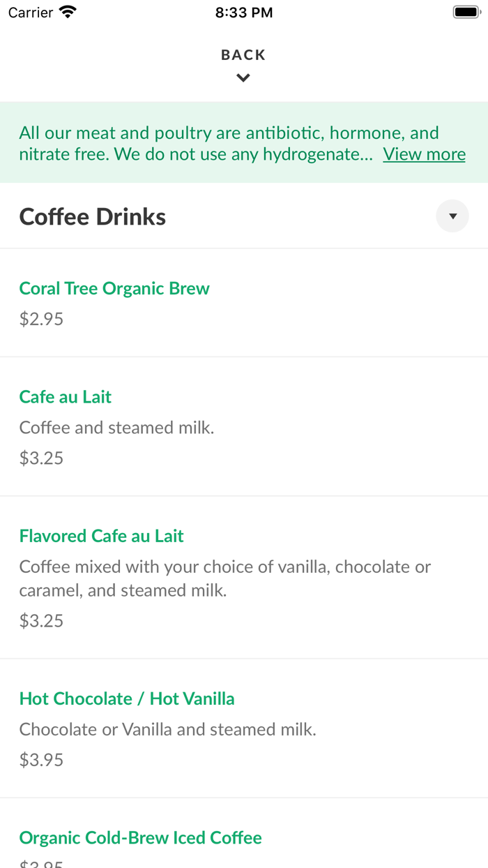
Task: Choose Flavored Cafe au Lait
Action: [101, 536]
